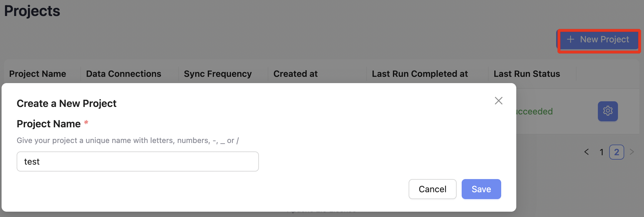Screen dimensions: 644x217
Task: Click the Last Run Status column header
Action: (527, 74)
